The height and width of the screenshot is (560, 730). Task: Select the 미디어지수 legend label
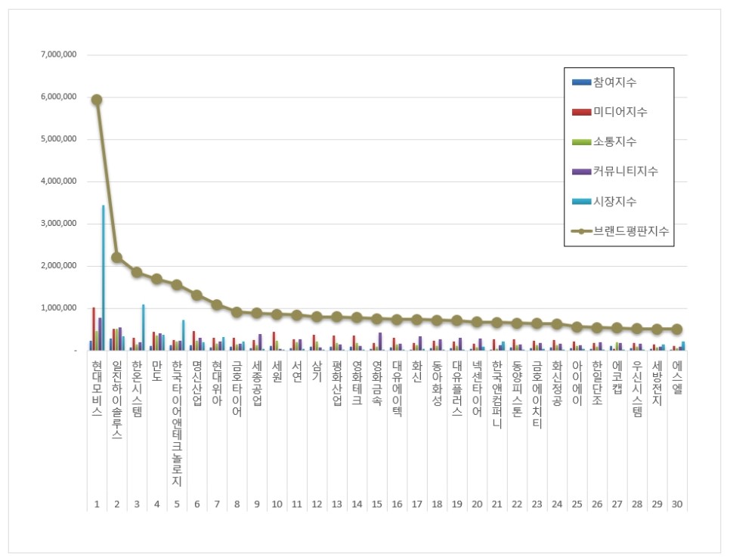click(x=620, y=112)
